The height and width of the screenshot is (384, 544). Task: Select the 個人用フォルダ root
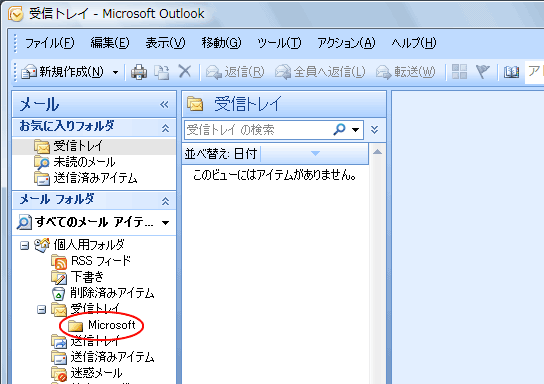pyautogui.click(x=89, y=245)
